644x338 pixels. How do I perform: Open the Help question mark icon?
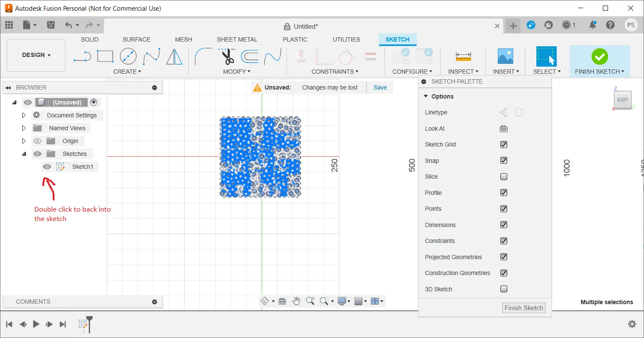pos(611,25)
